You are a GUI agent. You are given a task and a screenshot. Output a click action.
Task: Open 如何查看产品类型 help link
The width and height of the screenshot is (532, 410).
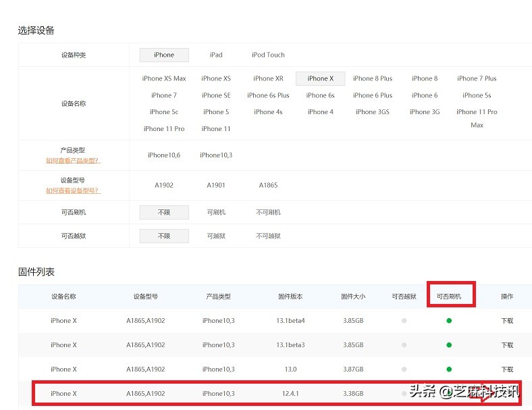(73, 161)
